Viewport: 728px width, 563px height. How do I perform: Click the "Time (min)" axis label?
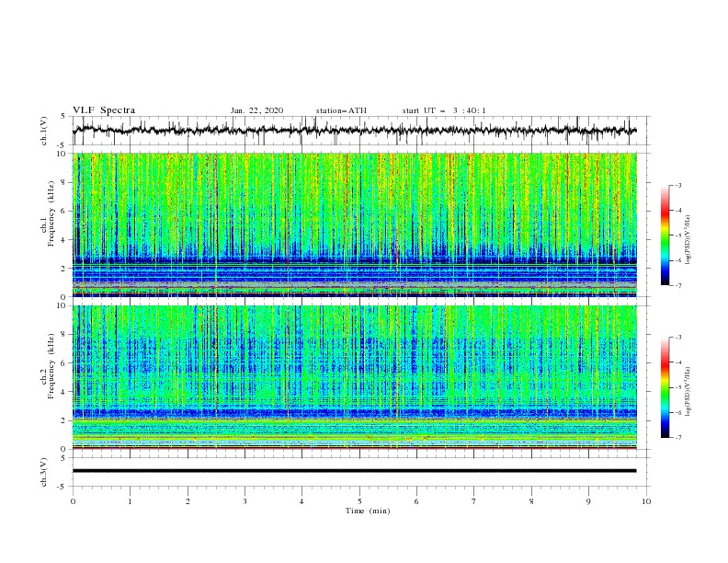point(368,511)
